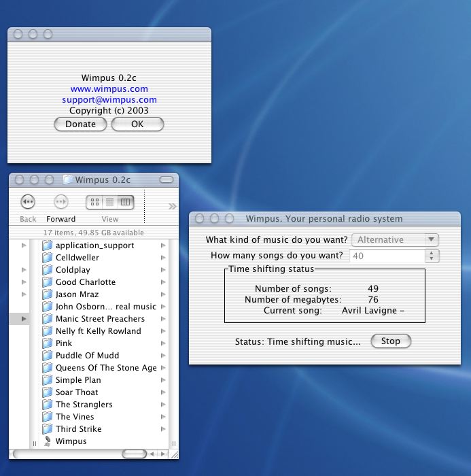
Task: Click OK in the Wimpus About window
Action: [x=137, y=124]
